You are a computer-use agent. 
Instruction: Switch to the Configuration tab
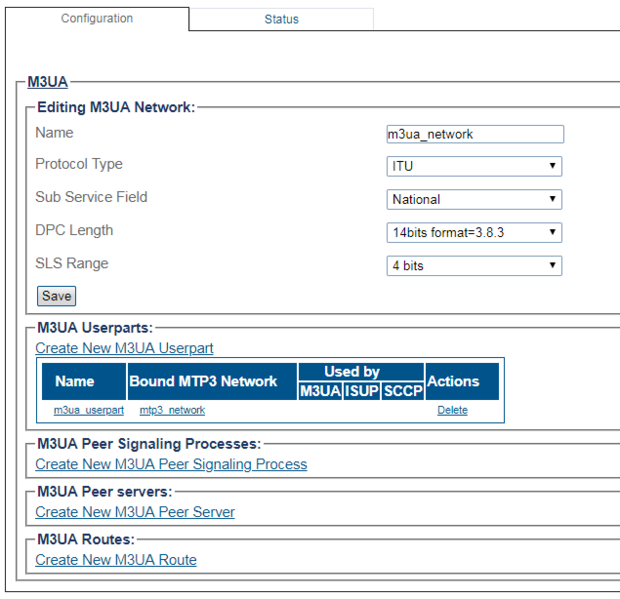click(97, 19)
